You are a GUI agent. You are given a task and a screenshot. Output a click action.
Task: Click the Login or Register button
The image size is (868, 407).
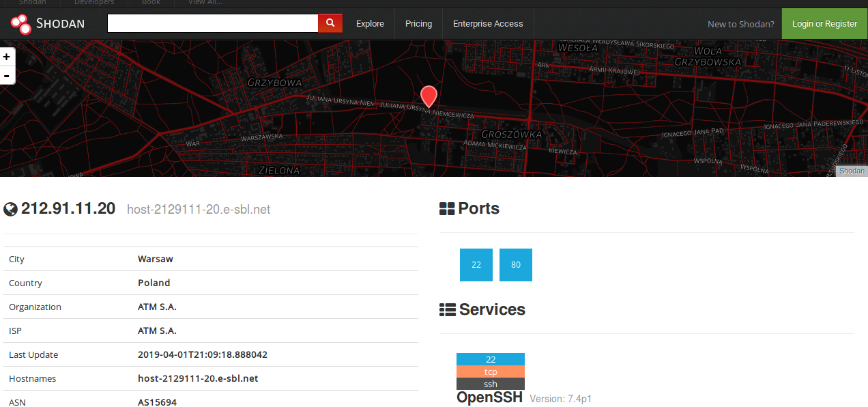tap(824, 24)
